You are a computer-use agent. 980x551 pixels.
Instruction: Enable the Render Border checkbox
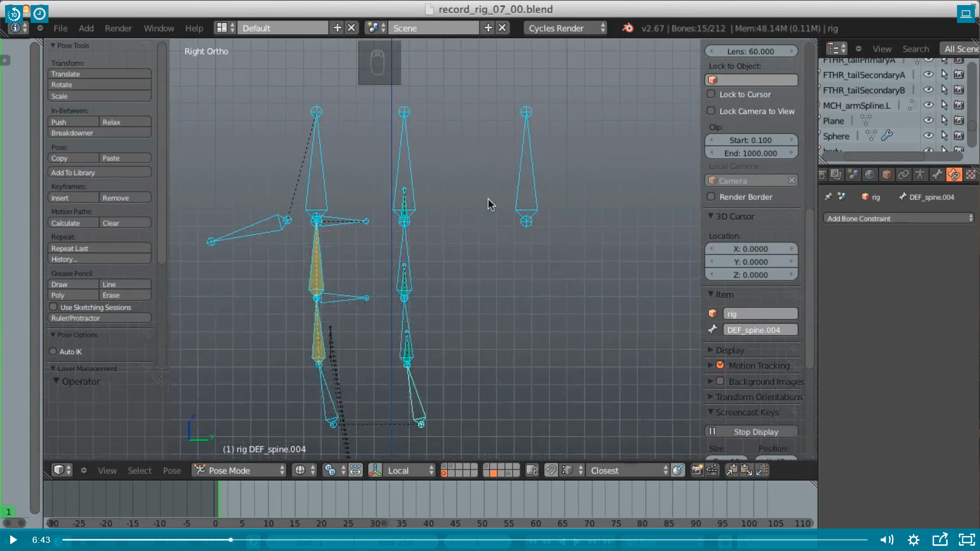pyautogui.click(x=711, y=197)
